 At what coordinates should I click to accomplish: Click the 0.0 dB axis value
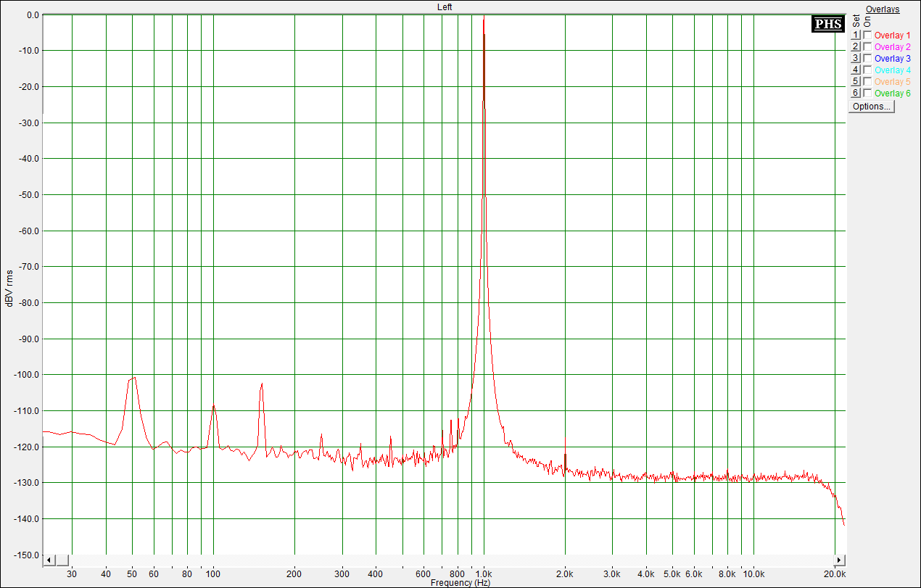(x=33, y=15)
